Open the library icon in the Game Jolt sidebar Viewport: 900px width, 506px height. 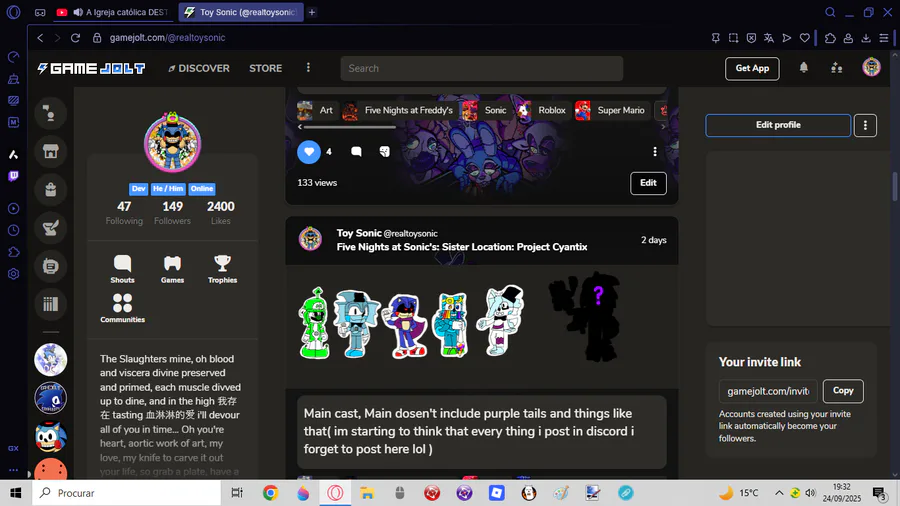[x=51, y=304]
